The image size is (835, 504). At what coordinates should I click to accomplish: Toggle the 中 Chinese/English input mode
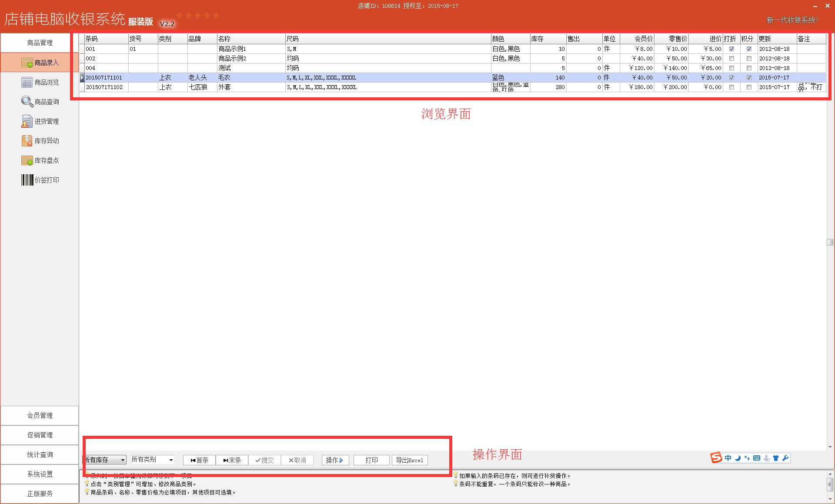[x=728, y=458]
